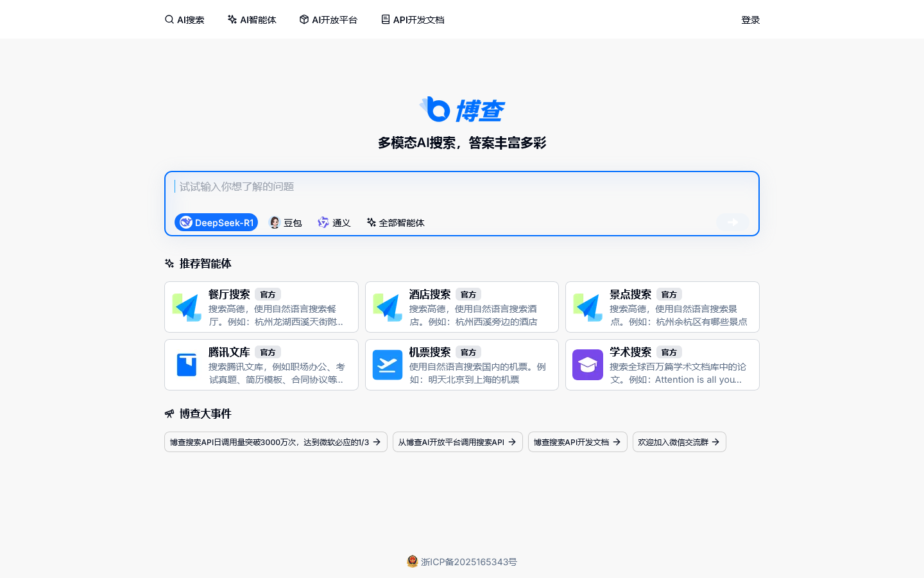Click the 酒店搜索 paper plane icon
924x578 pixels.
tap(388, 307)
